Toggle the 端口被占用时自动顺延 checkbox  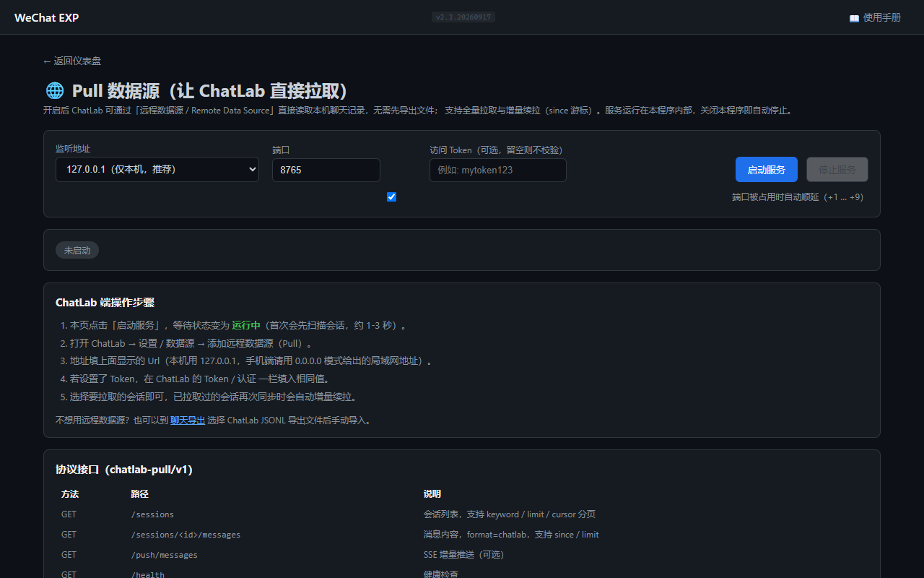tap(391, 197)
